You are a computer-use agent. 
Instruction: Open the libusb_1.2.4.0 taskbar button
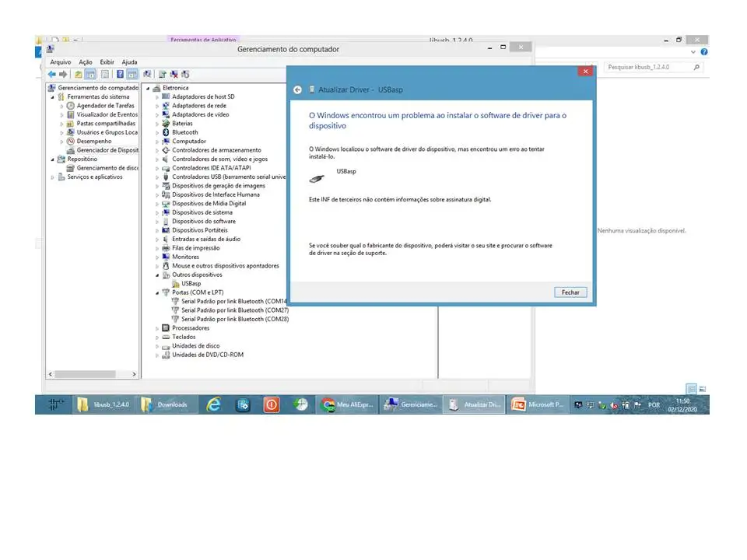pos(103,404)
